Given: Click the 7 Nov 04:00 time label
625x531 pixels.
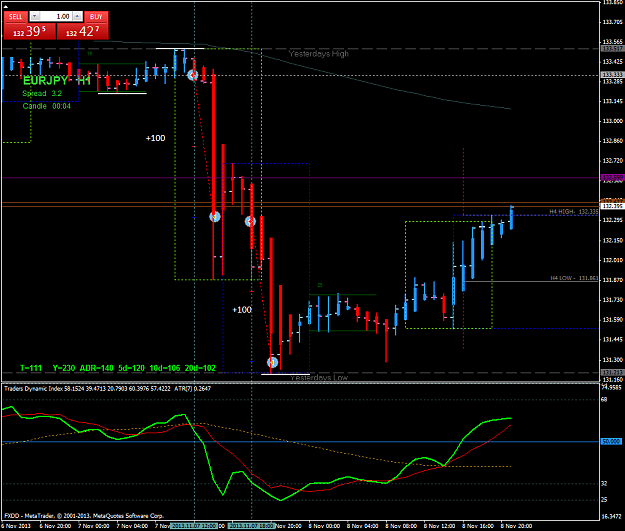Looking at the screenshot, I should click(x=132, y=526).
